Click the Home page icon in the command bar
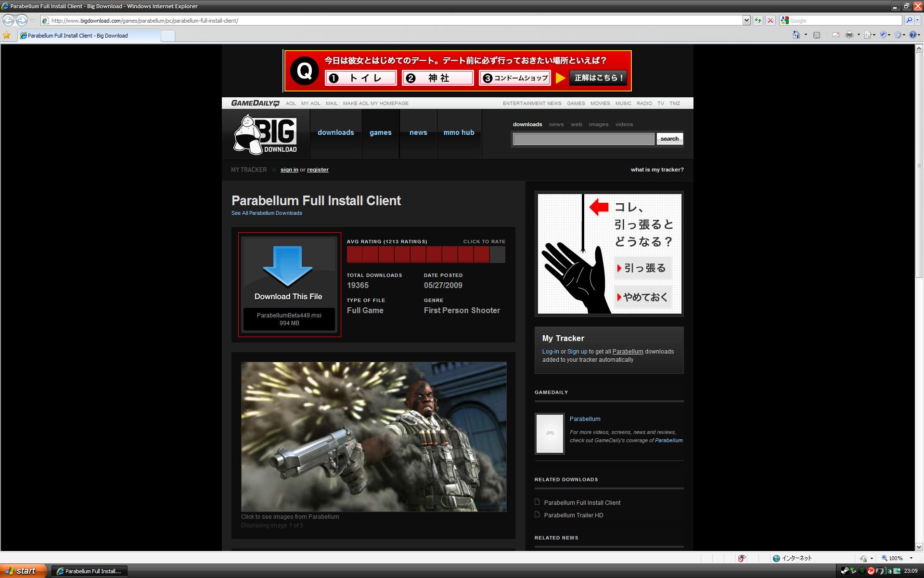This screenshot has width=924, height=578. [796, 35]
